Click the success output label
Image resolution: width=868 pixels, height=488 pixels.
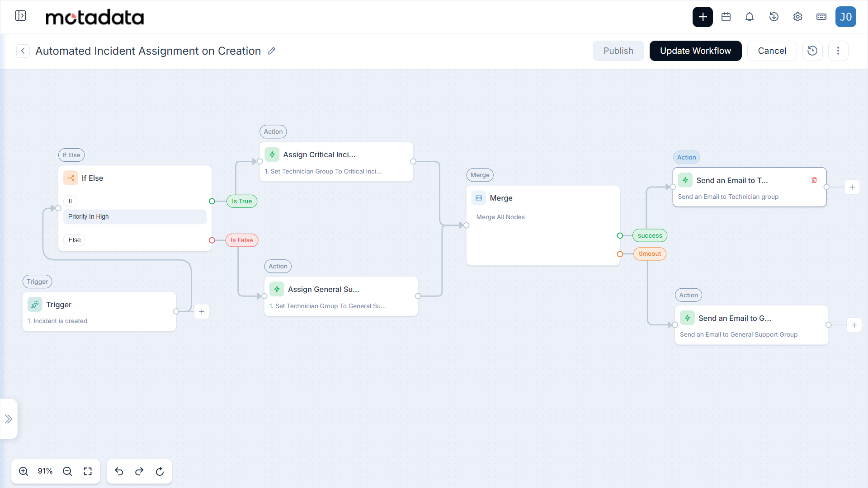tap(650, 235)
